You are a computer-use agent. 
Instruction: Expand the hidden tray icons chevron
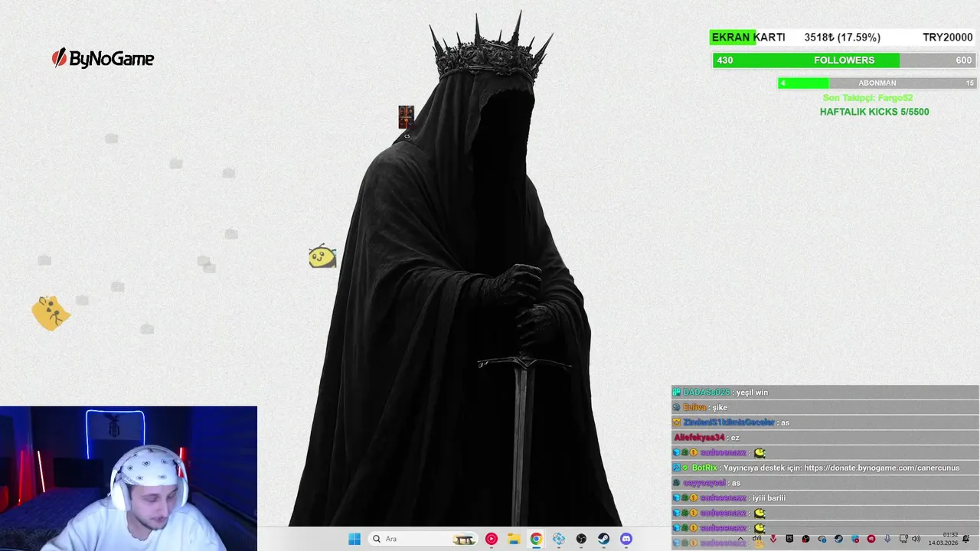[x=741, y=539]
